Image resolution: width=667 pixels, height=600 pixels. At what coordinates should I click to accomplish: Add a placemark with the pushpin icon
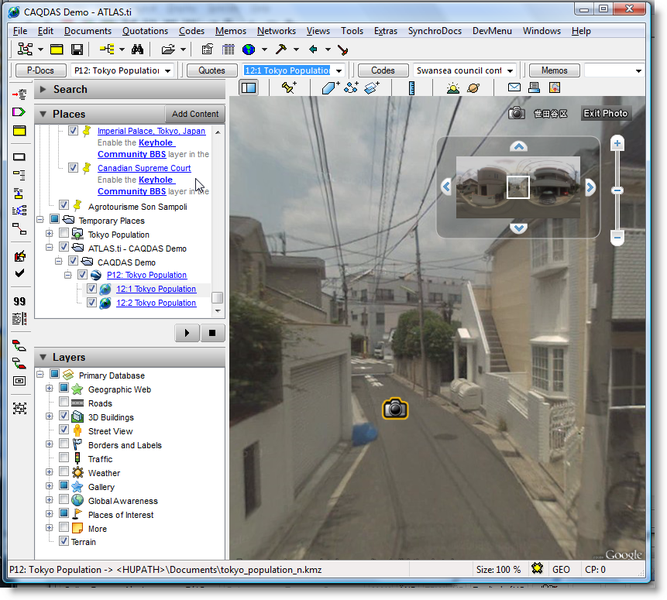289,89
